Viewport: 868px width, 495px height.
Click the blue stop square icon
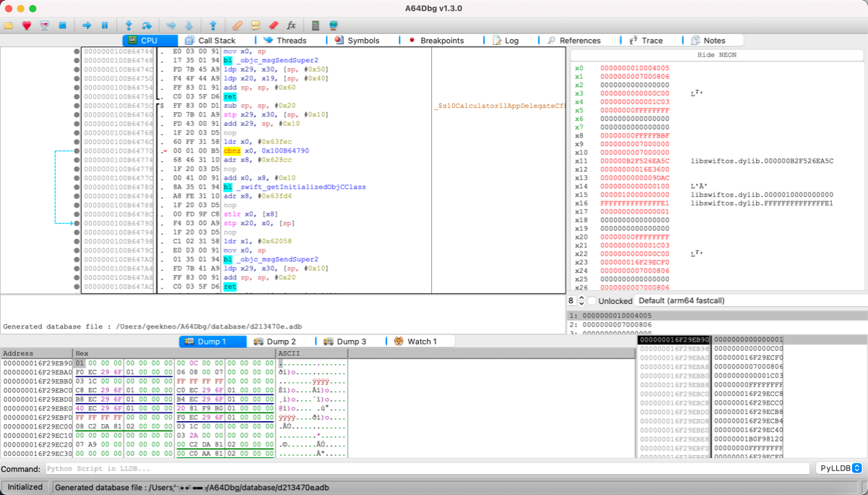click(63, 25)
